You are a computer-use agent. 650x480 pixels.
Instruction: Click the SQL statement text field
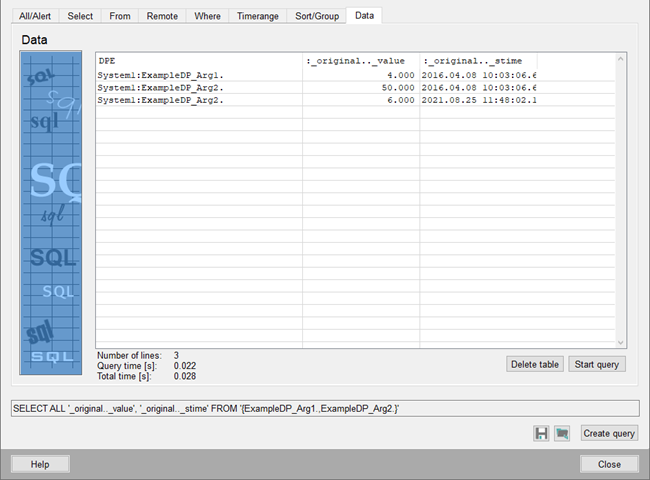pyautogui.click(x=324, y=408)
